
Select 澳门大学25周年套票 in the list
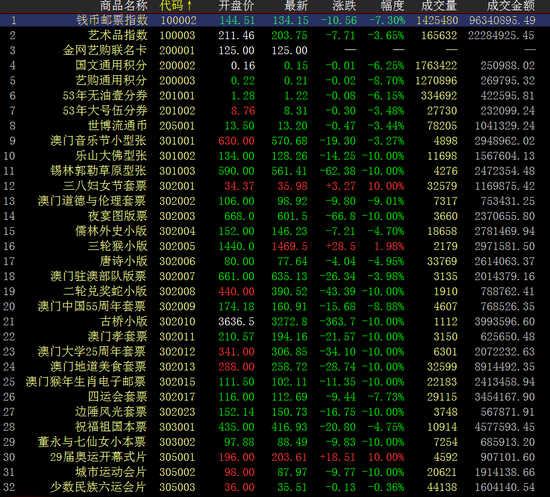tap(92, 351)
